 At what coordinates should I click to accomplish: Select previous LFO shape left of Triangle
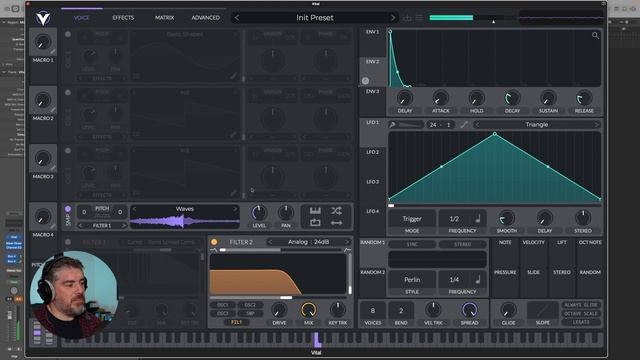[476, 125]
